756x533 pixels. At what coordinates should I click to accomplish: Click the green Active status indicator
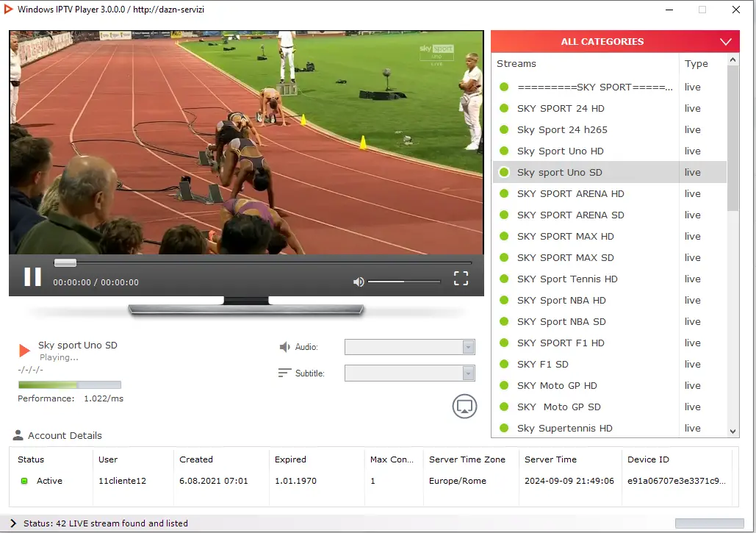[24, 481]
